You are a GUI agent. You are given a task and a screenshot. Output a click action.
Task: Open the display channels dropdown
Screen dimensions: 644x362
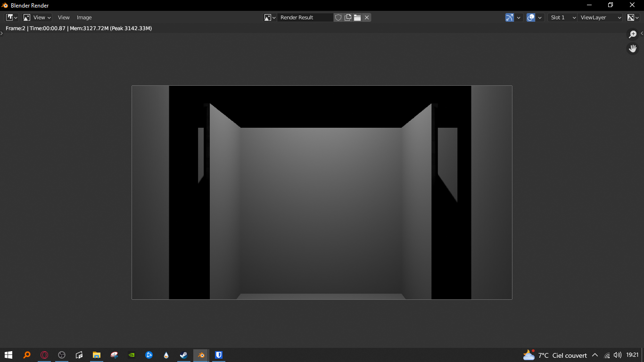tap(633, 17)
